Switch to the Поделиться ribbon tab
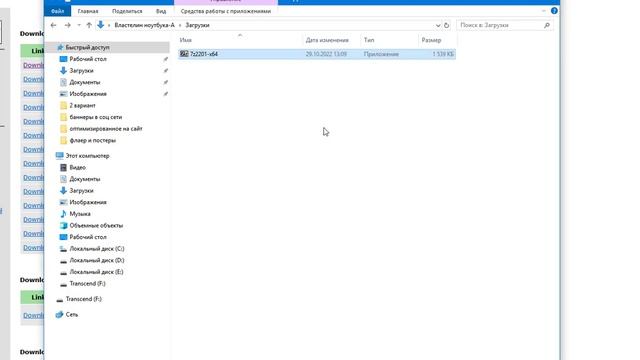 click(x=127, y=11)
